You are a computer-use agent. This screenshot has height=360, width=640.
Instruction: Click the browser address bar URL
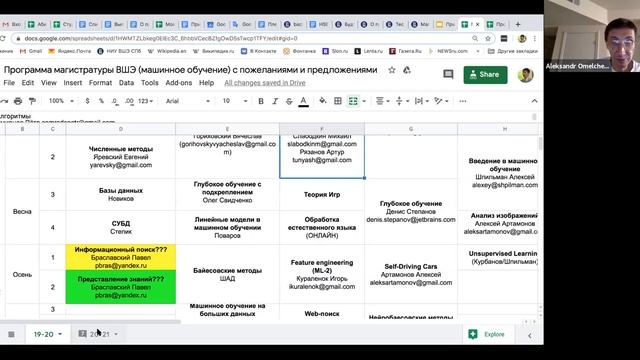tap(161, 38)
